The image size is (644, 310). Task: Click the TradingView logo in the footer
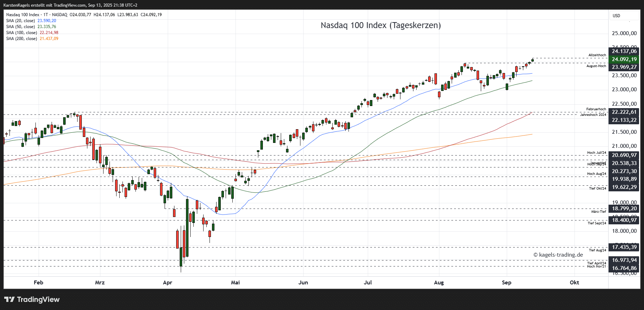[32, 299]
